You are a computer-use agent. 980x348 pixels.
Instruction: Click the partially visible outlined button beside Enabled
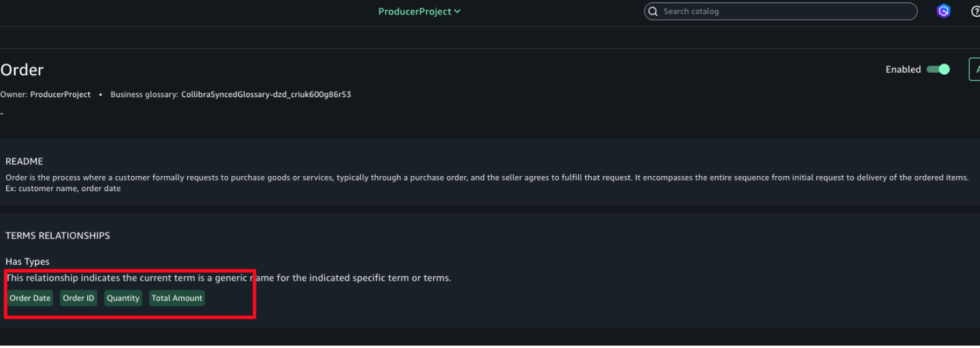[974, 69]
